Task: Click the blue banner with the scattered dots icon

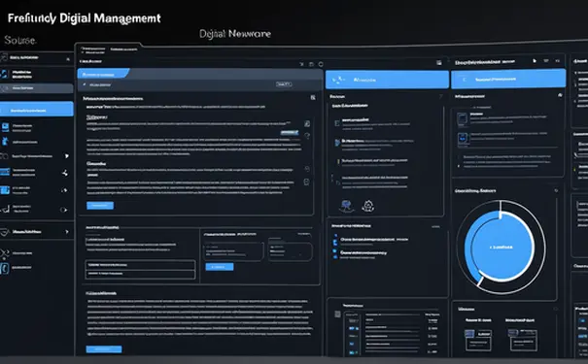Action: point(387,80)
